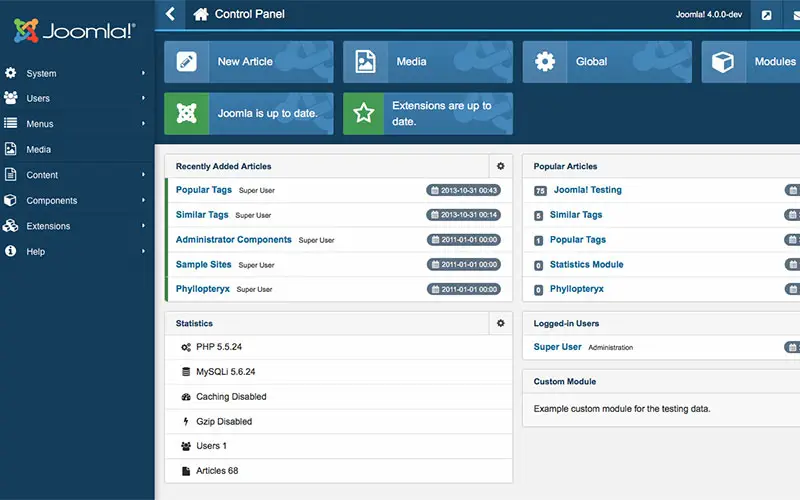This screenshot has width=800, height=500.
Task: Open the site preview external-link icon
Action: pyautogui.click(x=766, y=15)
